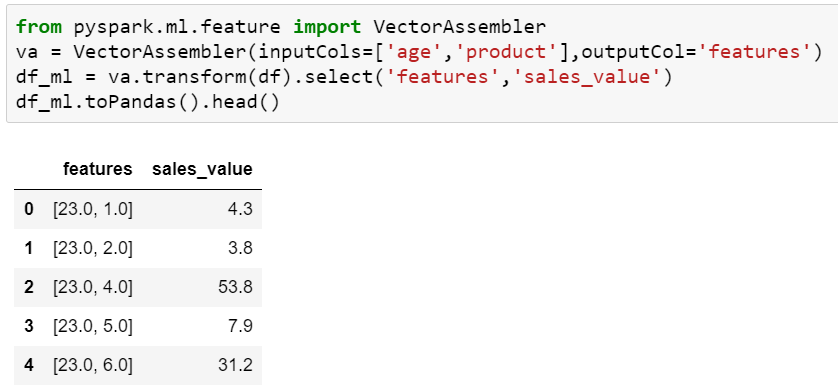Click the 'sales_value' column header
The width and height of the screenshot is (838, 391).
(x=202, y=169)
